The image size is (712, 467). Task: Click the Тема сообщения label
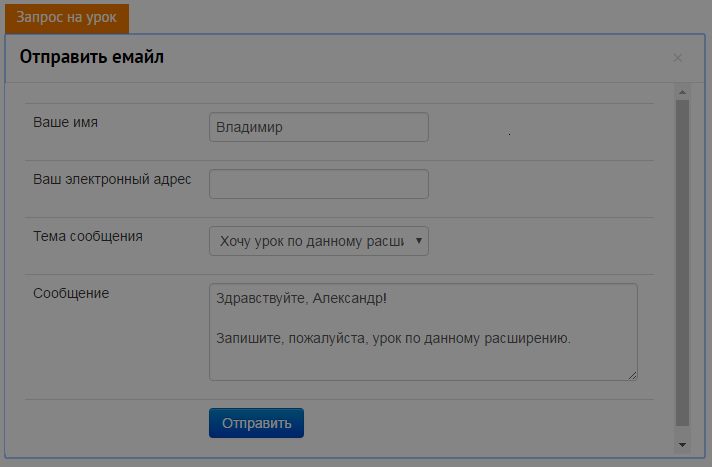coord(88,236)
